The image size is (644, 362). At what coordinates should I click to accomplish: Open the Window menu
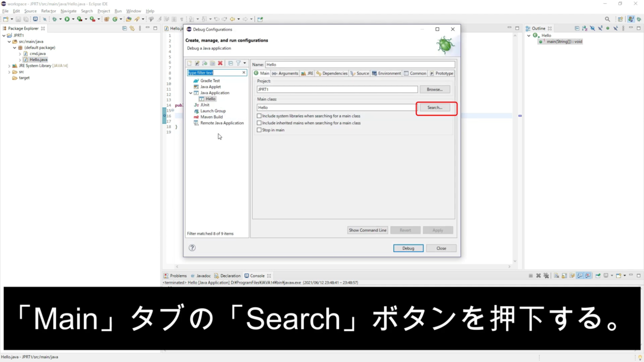click(134, 11)
